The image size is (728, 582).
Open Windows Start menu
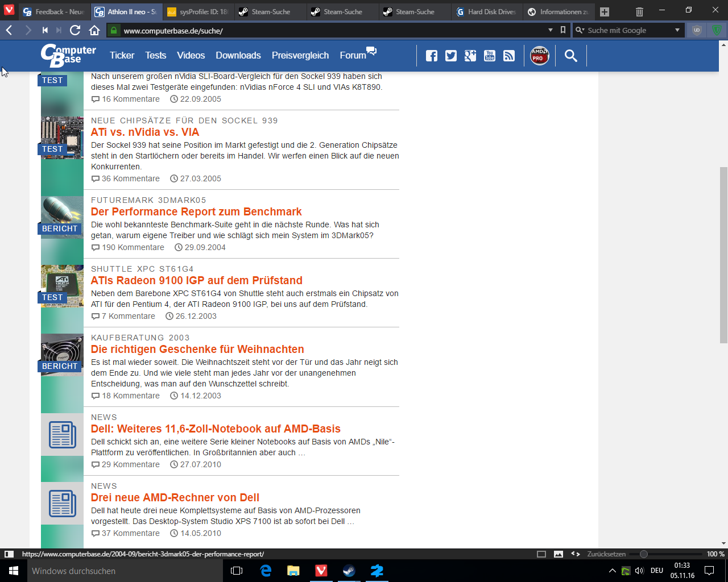(x=14, y=571)
